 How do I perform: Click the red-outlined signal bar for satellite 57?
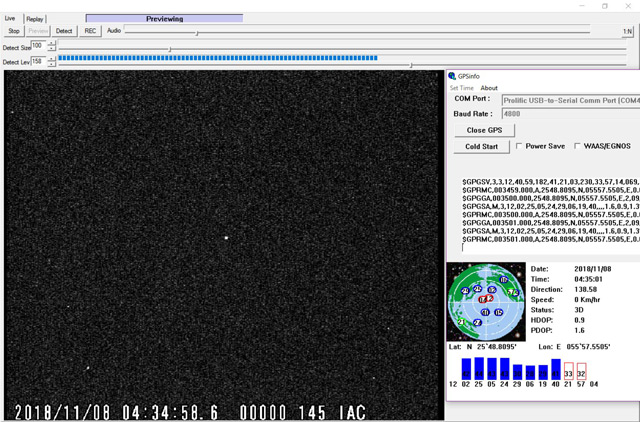(581, 371)
